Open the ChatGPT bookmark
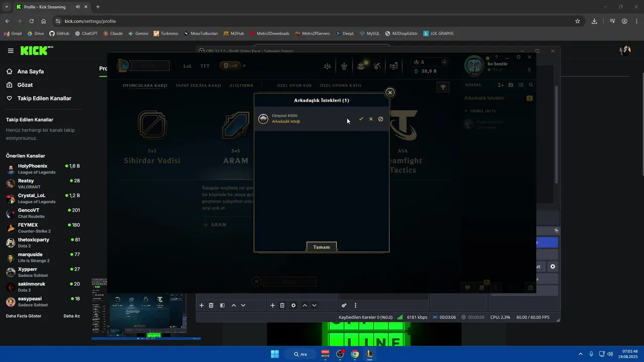 86,34
